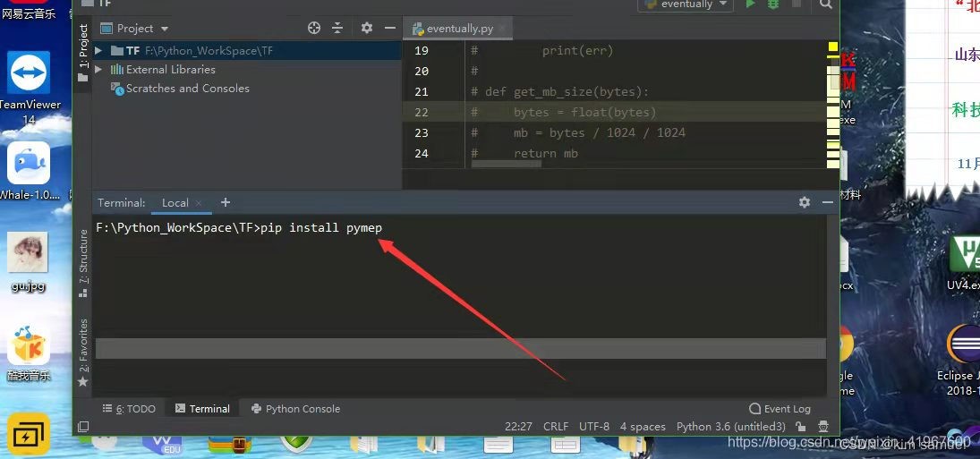Open the eventually run configuration dropdown
Screen dimensions: 980x459
(685, 4)
